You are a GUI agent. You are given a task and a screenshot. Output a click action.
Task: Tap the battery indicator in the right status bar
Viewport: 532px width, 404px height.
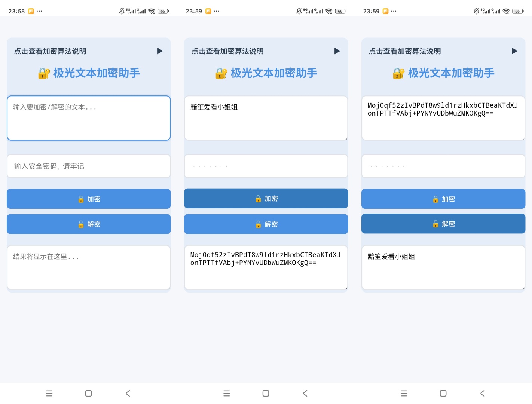[518, 11]
